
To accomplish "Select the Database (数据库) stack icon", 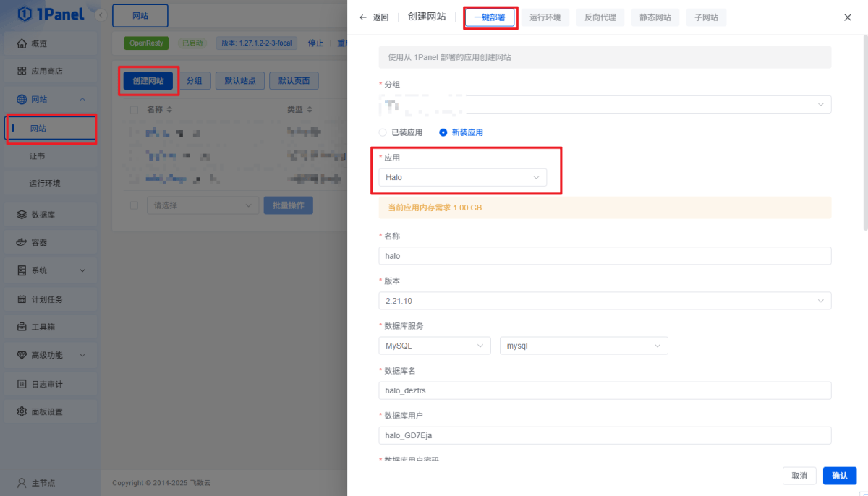I will coord(22,215).
